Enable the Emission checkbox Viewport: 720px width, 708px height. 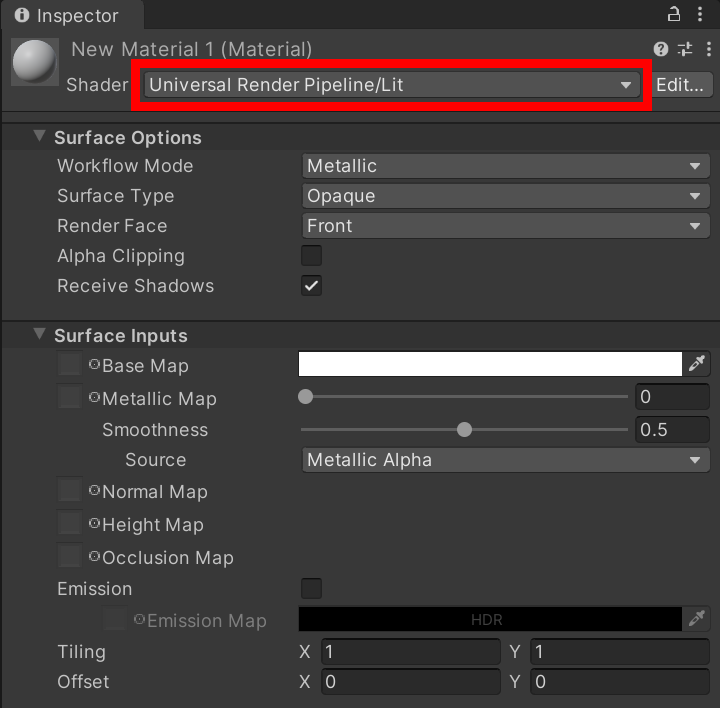tap(311, 588)
